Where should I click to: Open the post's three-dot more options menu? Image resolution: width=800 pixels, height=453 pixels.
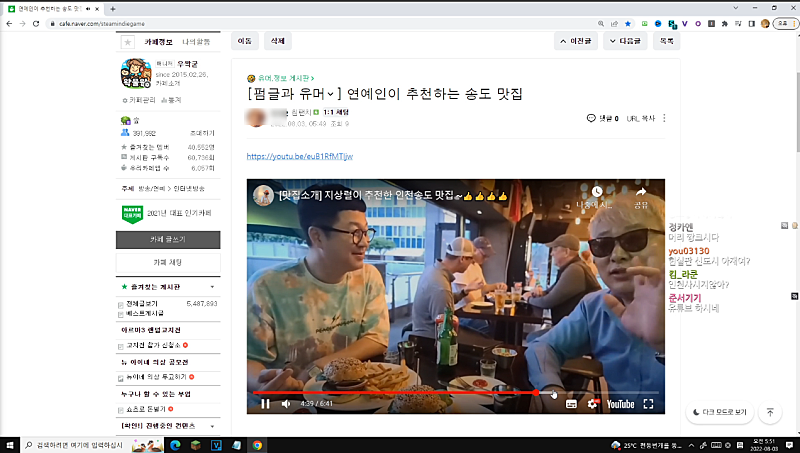coord(664,118)
